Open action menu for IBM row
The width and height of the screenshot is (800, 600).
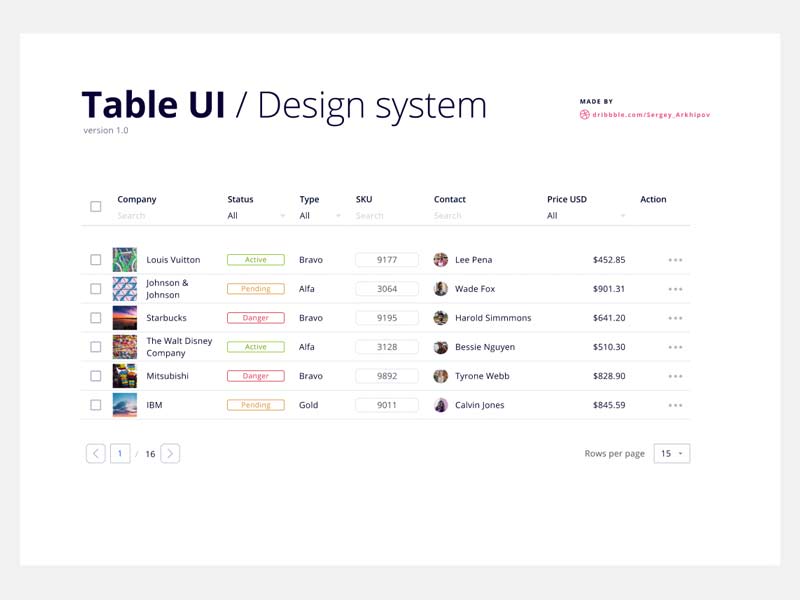(x=675, y=406)
